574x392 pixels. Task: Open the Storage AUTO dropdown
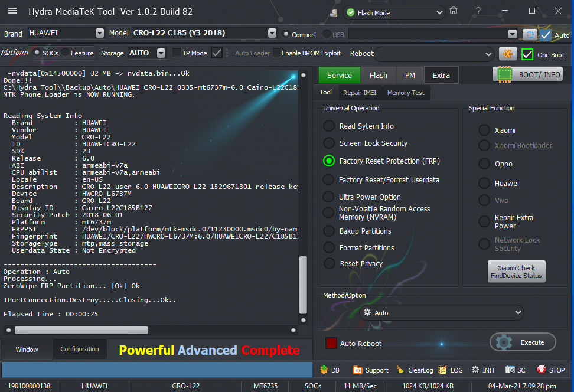point(161,53)
